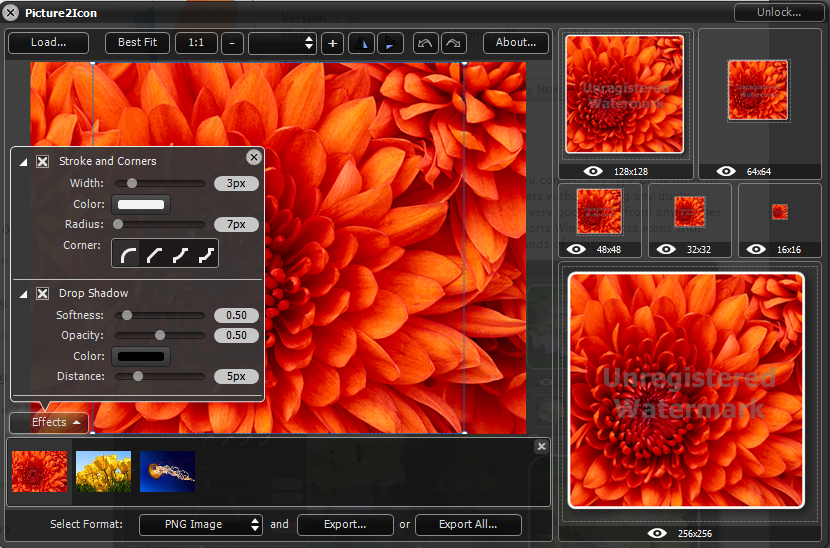The height and width of the screenshot is (548, 830).
Task: Select the stepped corner style icon
Action: click(205, 255)
